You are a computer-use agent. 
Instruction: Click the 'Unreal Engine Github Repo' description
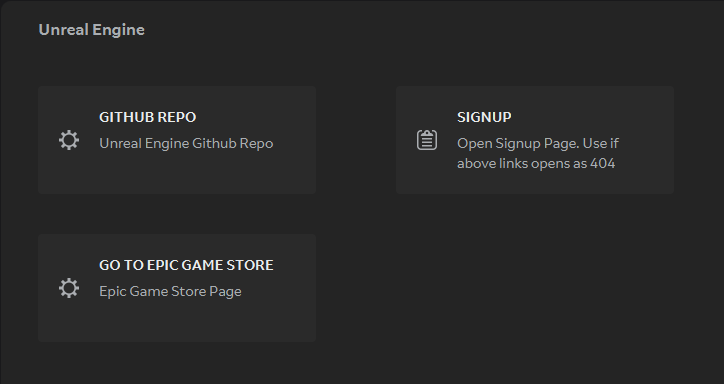pos(186,144)
